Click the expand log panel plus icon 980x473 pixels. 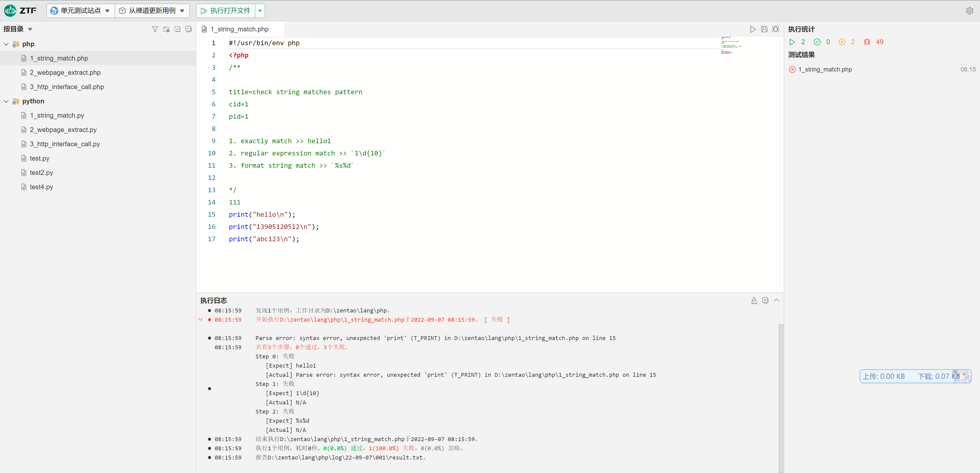click(765, 301)
